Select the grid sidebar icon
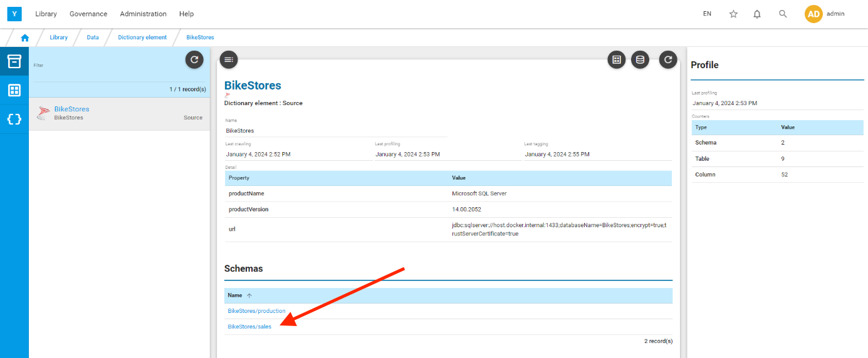Screen dimensions: 868x358 pos(14,90)
